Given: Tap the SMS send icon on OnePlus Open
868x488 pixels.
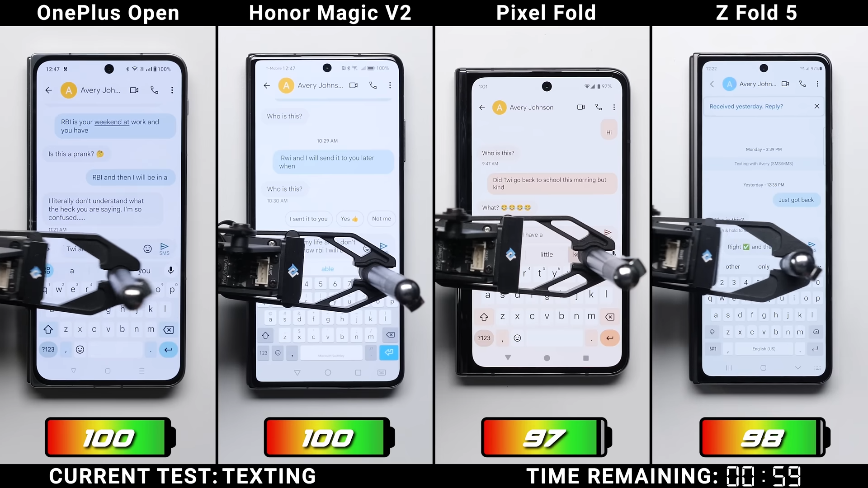Looking at the screenshot, I should click(165, 249).
